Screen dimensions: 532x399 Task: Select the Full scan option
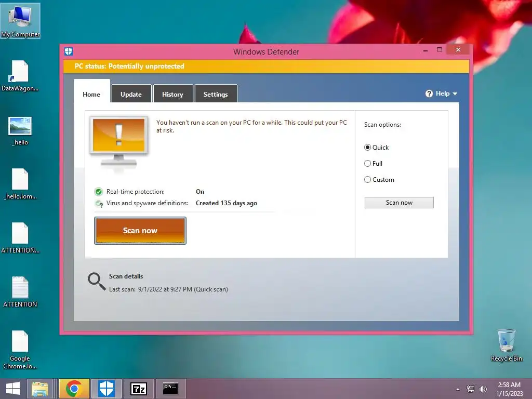click(x=373, y=164)
